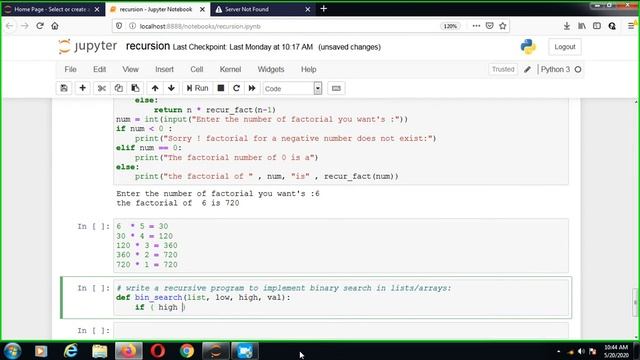The width and height of the screenshot is (640, 360).
Task: Click the Python logo icon
Action: click(528, 47)
